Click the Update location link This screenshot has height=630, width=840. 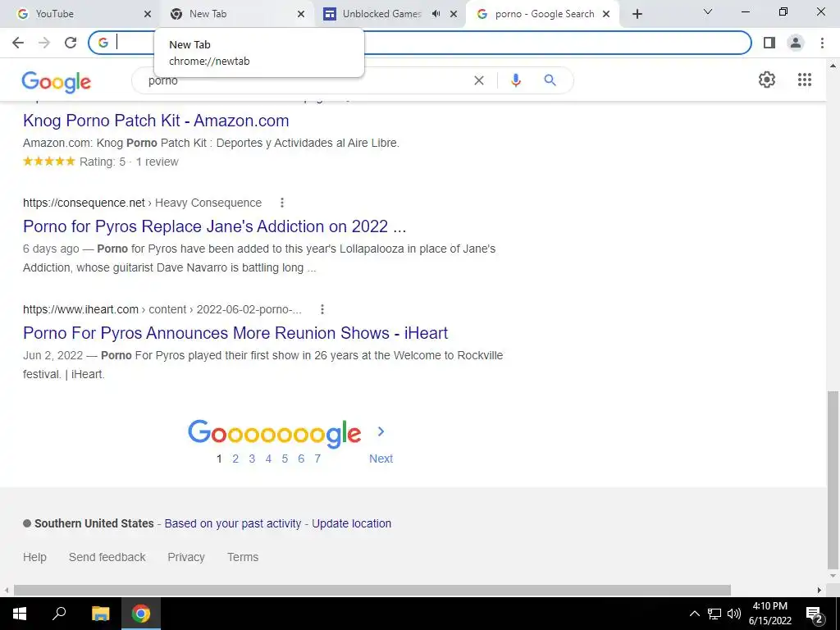click(x=351, y=523)
